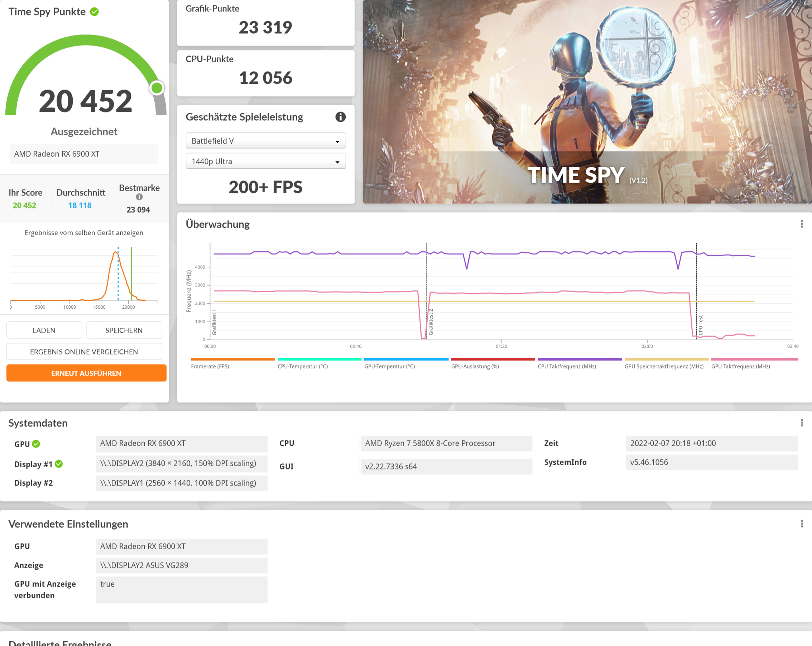This screenshot has height=646, width=812.
Task: Click the orange ERNEUT AUSFÜHREN button
Action: click(x=86, y=373)
